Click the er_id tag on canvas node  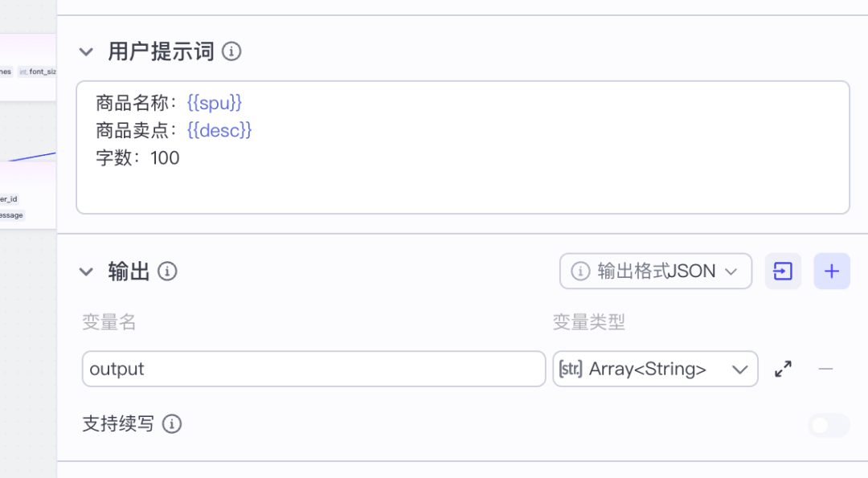coord(8,198)
